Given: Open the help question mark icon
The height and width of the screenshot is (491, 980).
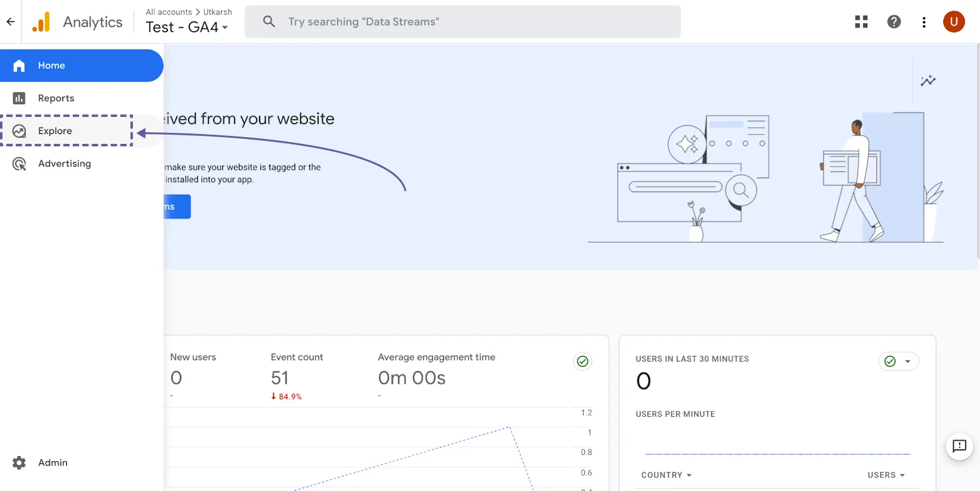Looking at the screenshot, I should click(894, 22).
